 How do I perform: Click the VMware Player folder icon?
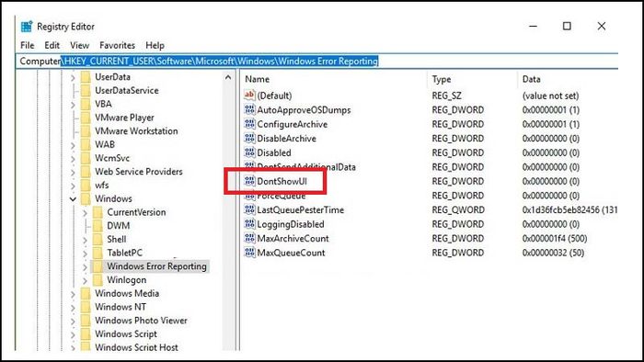[x=86, y=118]
